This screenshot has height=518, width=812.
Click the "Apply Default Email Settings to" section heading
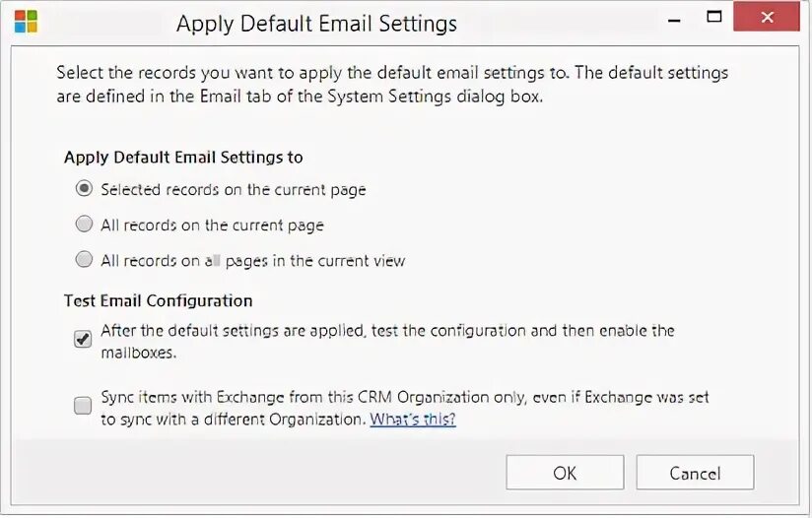tap(183, 158)
